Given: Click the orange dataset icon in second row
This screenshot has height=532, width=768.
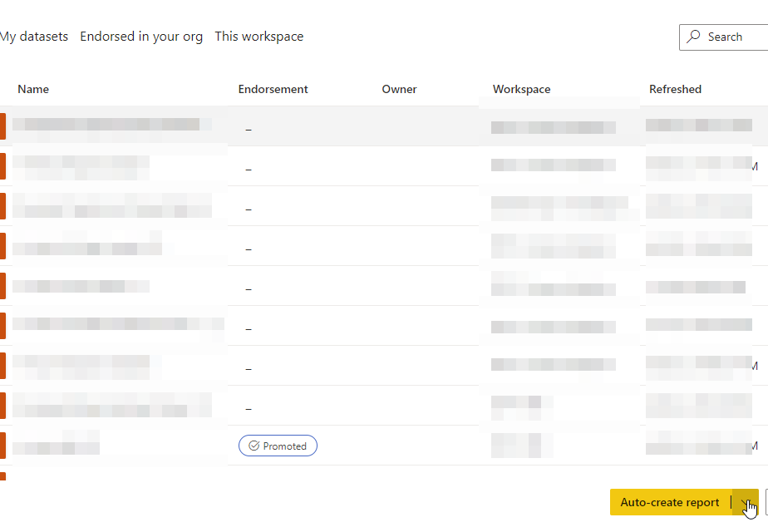Looking at the screenshot, I should point(2,166).
